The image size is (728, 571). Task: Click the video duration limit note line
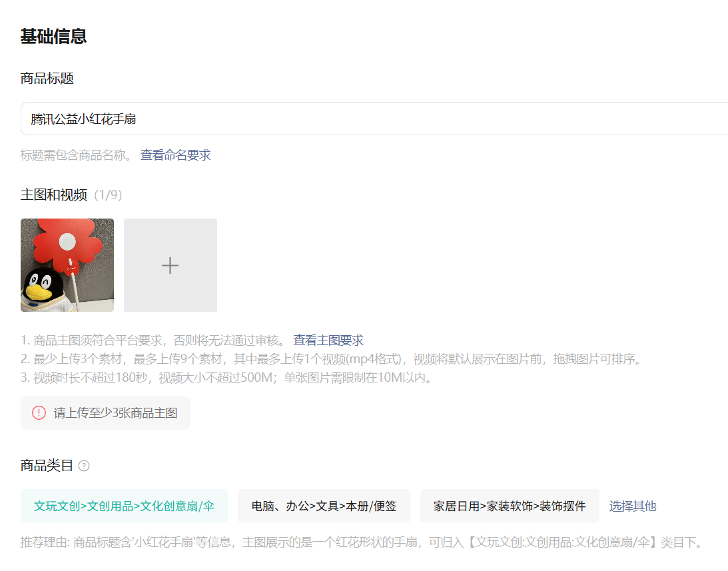click(226, 378)
